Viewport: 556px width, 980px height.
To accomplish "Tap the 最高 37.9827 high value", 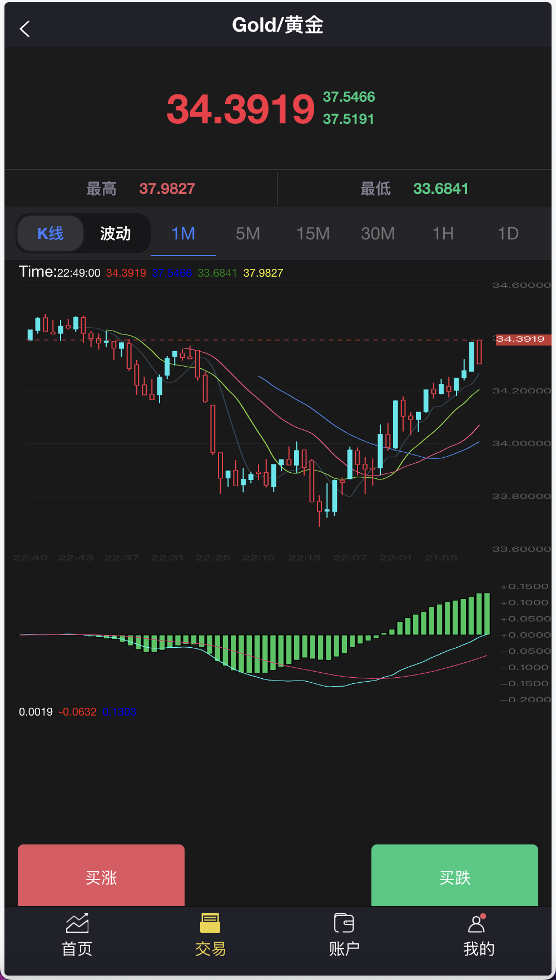I will pos(167,189).
